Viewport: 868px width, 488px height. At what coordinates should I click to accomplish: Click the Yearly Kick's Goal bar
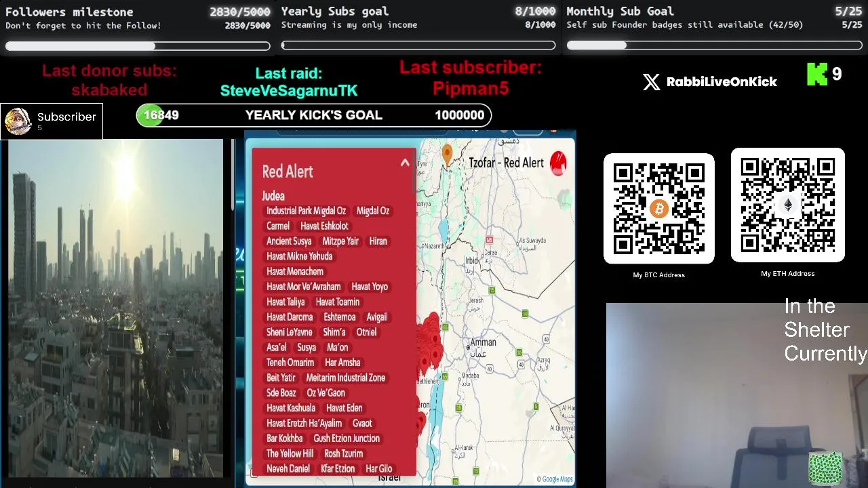pos(314,115)
